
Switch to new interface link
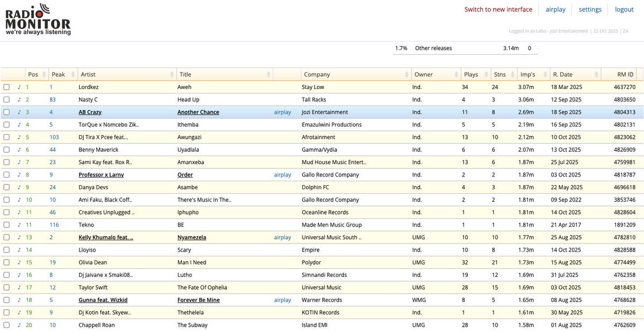pos(498,9)
